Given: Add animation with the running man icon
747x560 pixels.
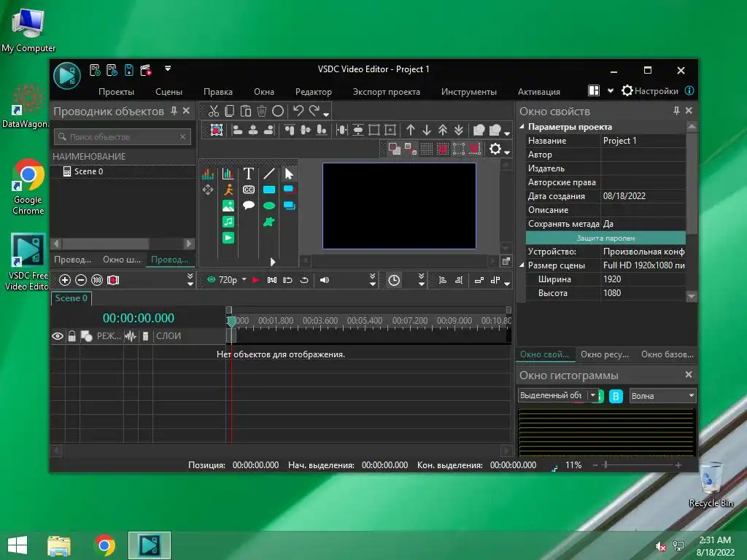Looking at the screenshot, I should (x=228, y=190).
